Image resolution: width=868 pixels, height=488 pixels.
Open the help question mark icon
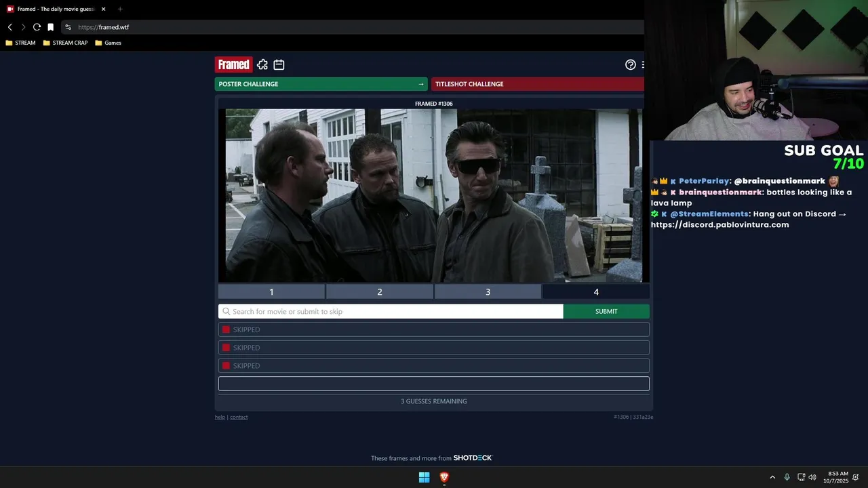click(631, 64)
